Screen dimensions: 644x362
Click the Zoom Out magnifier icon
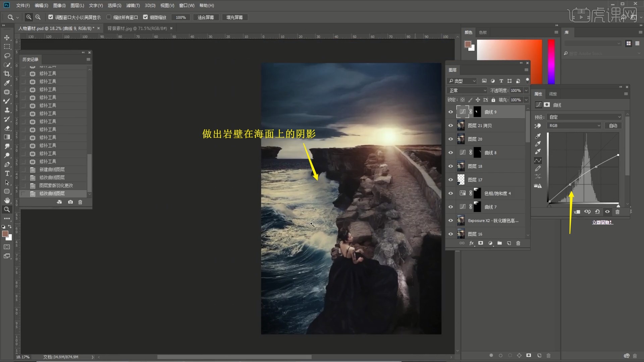(38, 17)
